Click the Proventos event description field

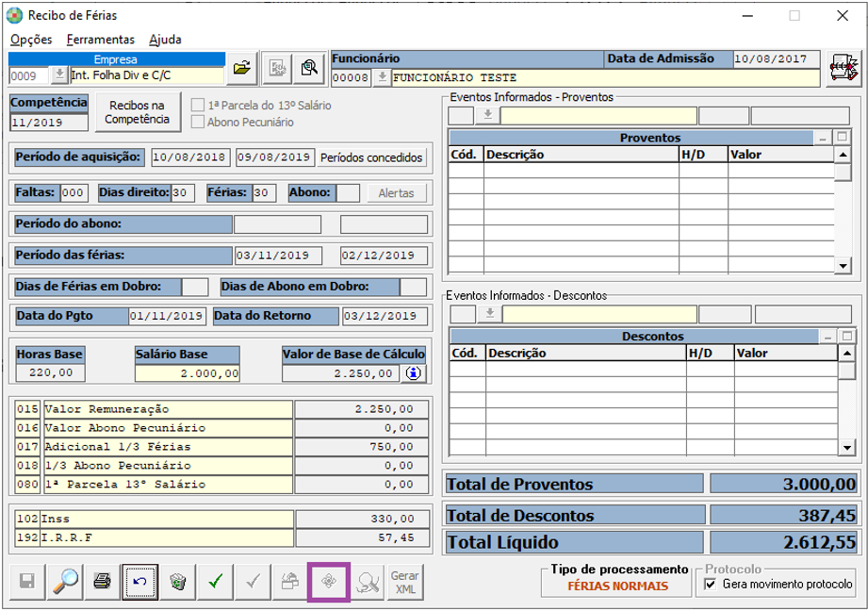[x=598, y=115]
